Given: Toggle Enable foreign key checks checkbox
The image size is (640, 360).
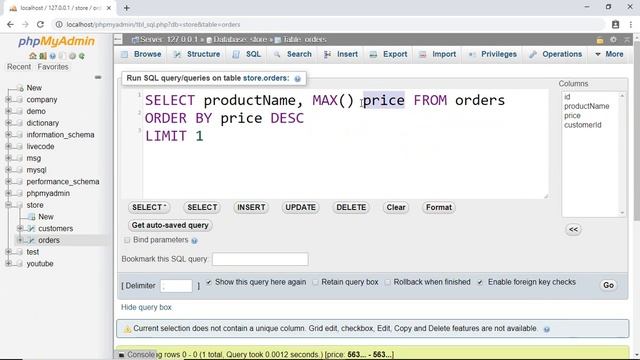Looking at the screenshot, I should (x=480, y=282).
